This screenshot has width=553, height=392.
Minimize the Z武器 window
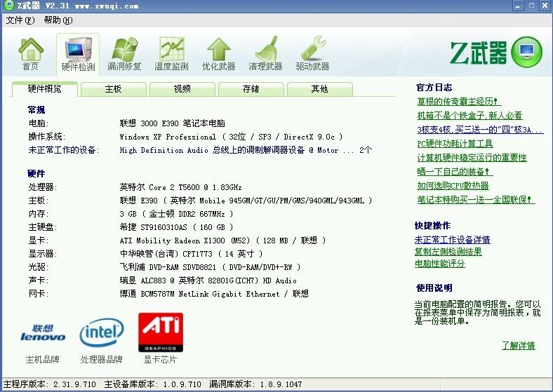coord(518,6)
